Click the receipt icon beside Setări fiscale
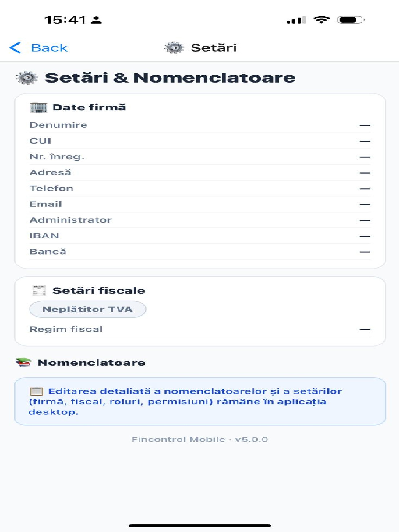 tap(39, 291)
